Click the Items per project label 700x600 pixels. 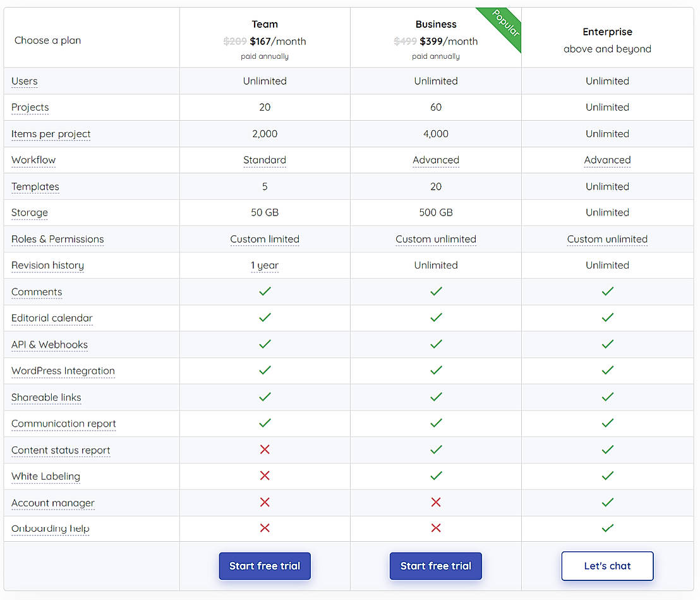pyautogui.click(x=51, y=134)
